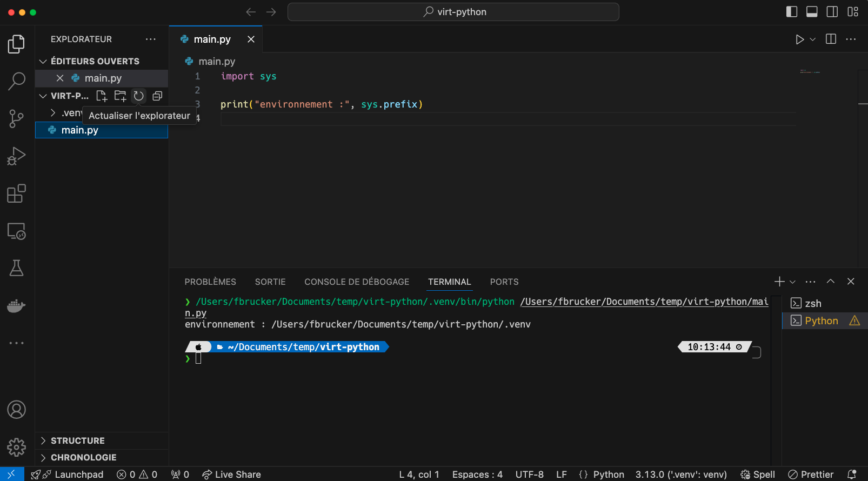This screenshot has height=481, width=868.
Task: Switch to the CONSOLE DE DÉBOGAGE tab
Action: (357, 282)
